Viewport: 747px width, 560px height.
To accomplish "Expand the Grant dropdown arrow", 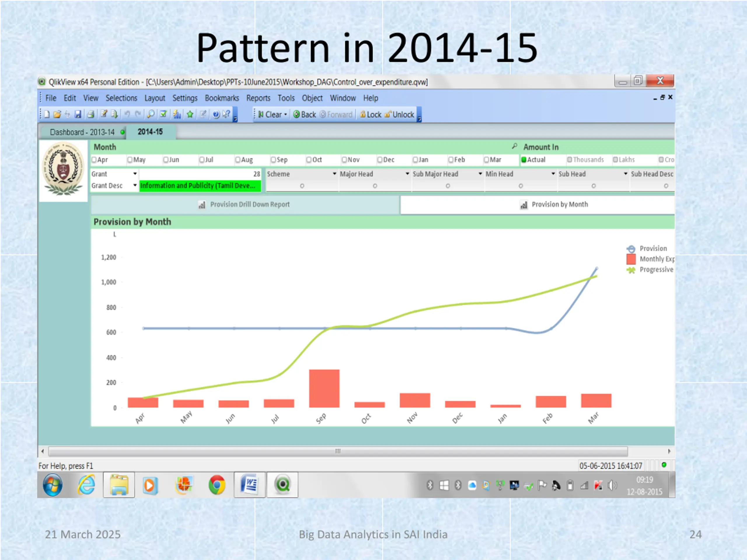I will click(135, 174).
